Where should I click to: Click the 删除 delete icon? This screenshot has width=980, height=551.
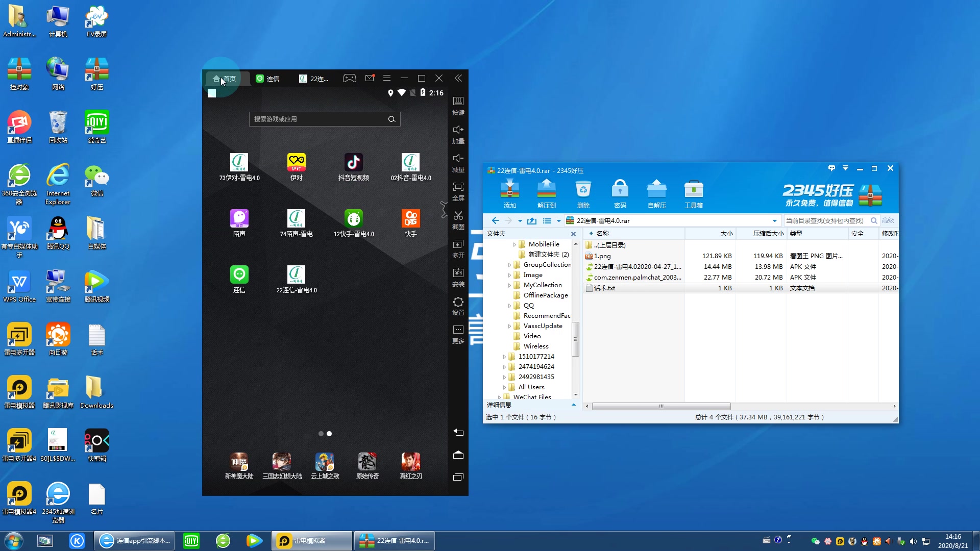click(583, 194)
